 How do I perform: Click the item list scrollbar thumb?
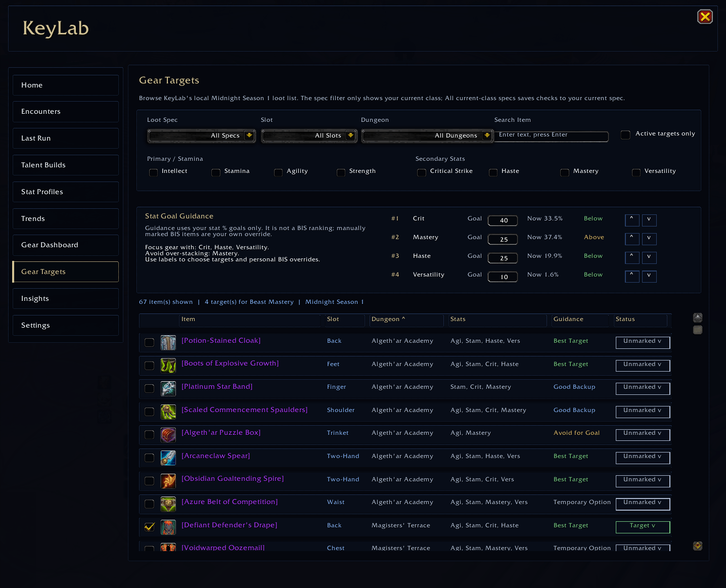click(x=698, y=330)
